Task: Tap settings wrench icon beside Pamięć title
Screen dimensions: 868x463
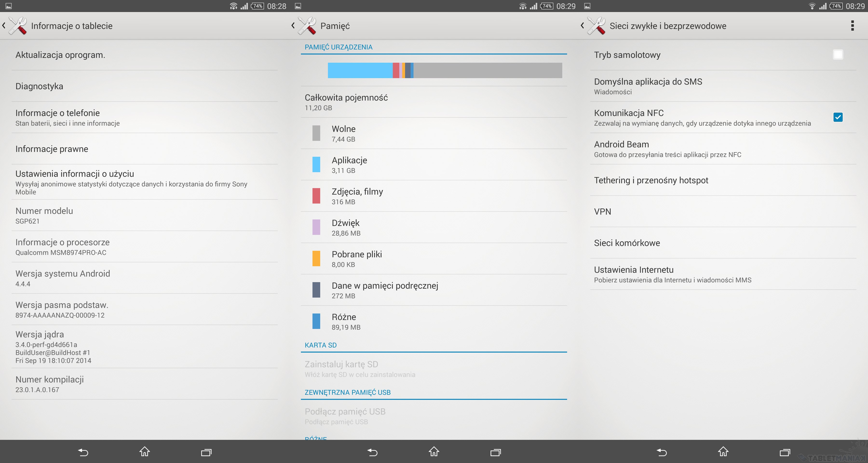Action: [x=307, y=26]
